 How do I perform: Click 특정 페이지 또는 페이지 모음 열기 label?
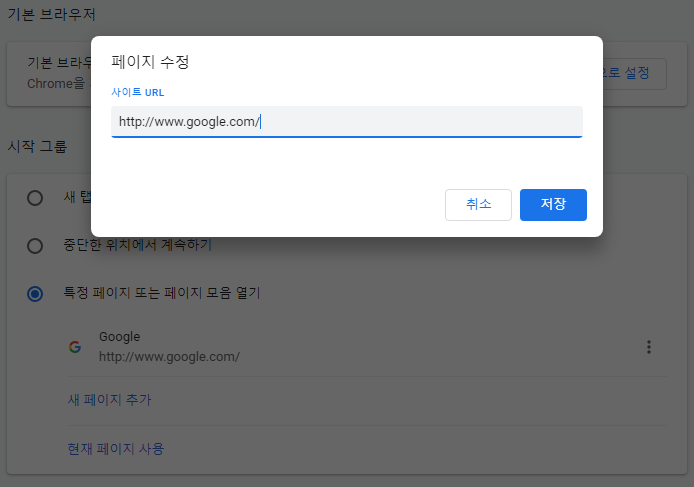tap(162, 293)
